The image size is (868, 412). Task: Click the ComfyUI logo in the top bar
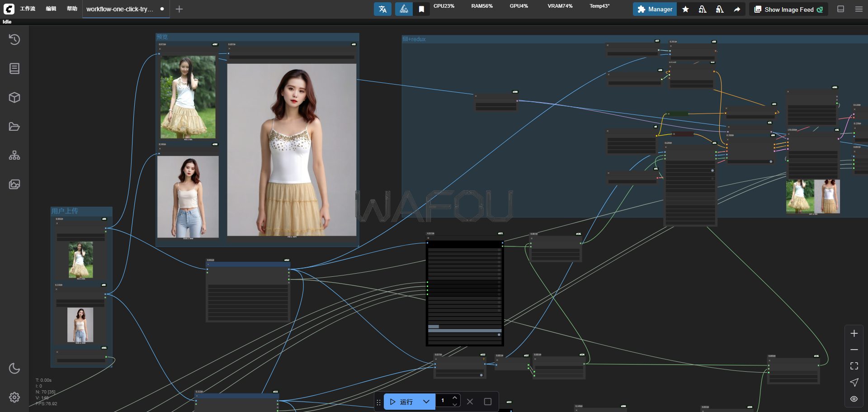(9, 9)
